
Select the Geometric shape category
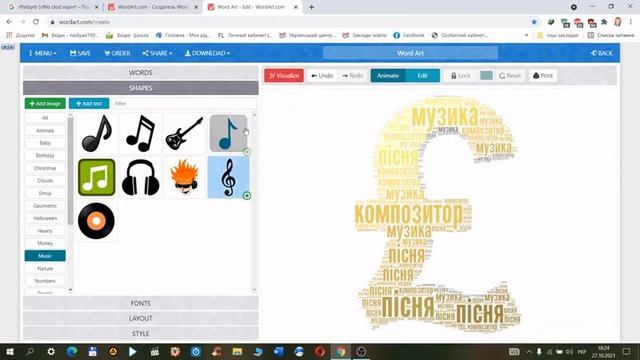pyautogui.click(x=45, y=206)
